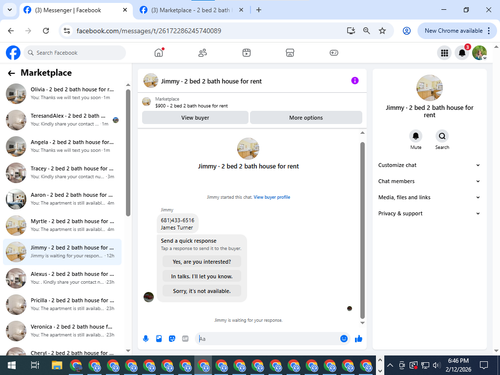Open Angela conversation in list
Image resolution: width=500 pixels, height=375 pixels.
[62, 146]
